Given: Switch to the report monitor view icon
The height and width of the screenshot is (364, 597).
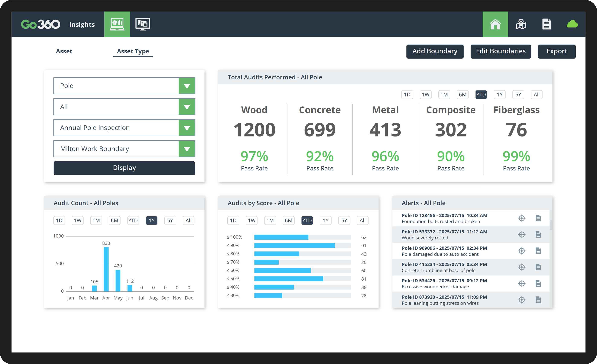Looking at the screenshot, I should click(x=142, y=24).
